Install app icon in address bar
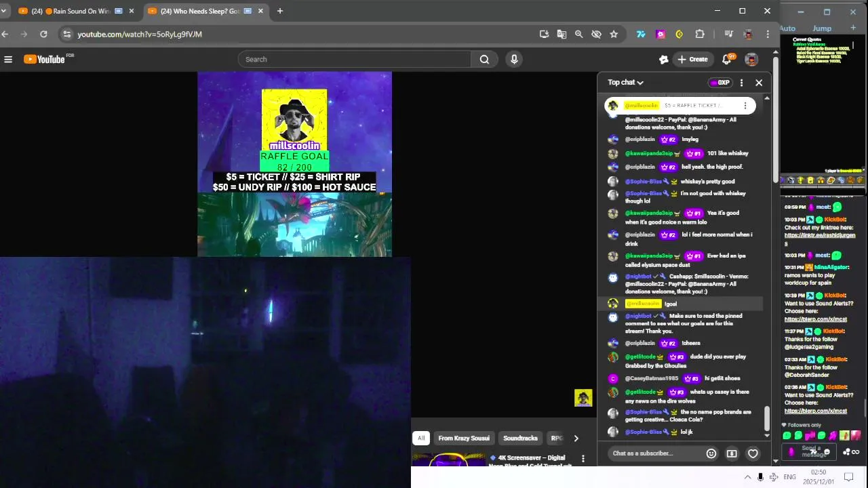Screen dimensions: 868x488 544,34
